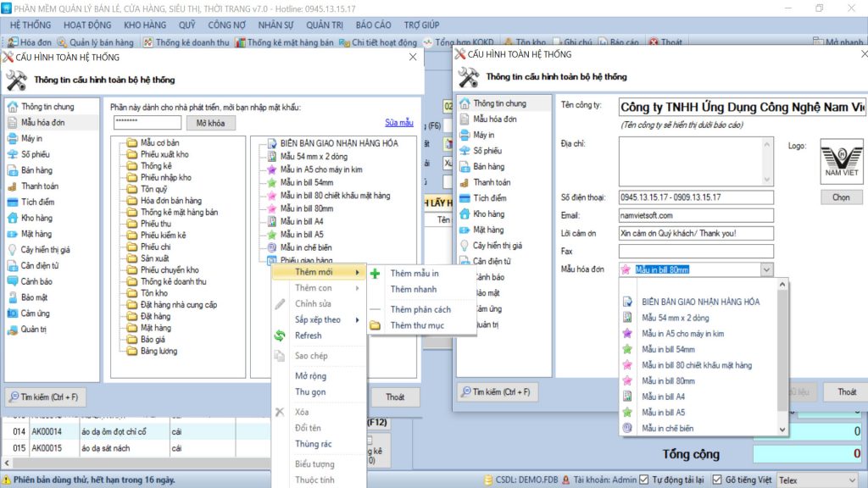
Task: Toggle the Tự động tải lại checkbox
Action: [644, 480]
